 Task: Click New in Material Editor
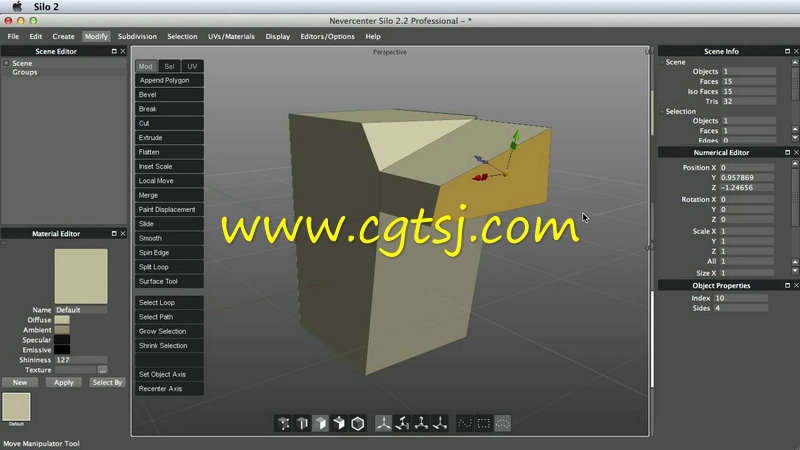point(20,382)
